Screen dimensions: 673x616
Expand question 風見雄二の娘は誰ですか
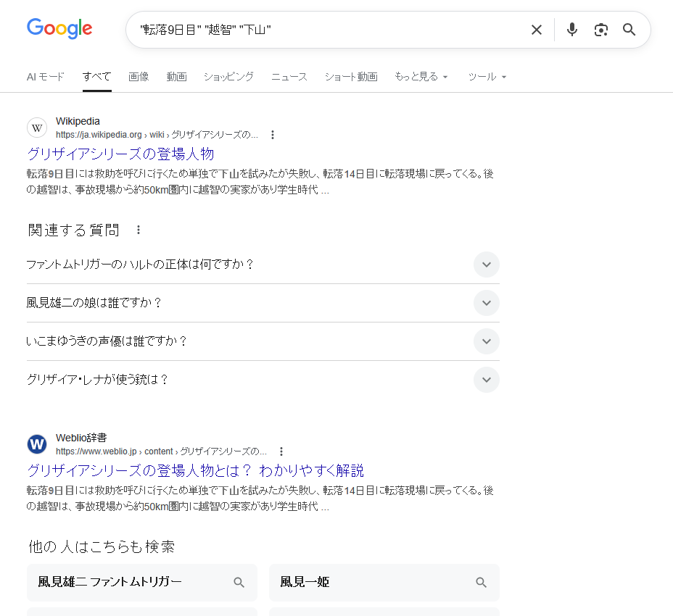click(x=486, y=303)
